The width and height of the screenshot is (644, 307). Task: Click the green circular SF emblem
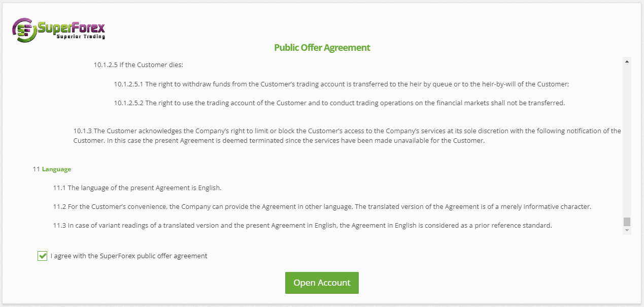(24, 30)
